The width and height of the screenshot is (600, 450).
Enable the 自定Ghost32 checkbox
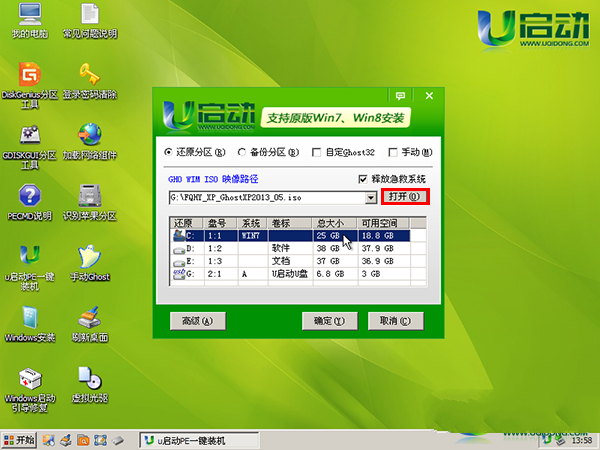point(317,153)
